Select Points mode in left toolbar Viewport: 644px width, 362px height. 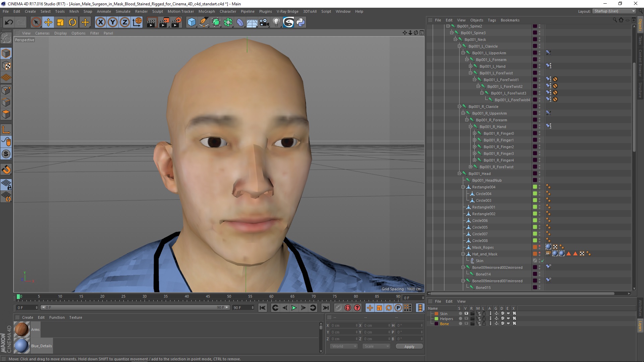point(6,90)
